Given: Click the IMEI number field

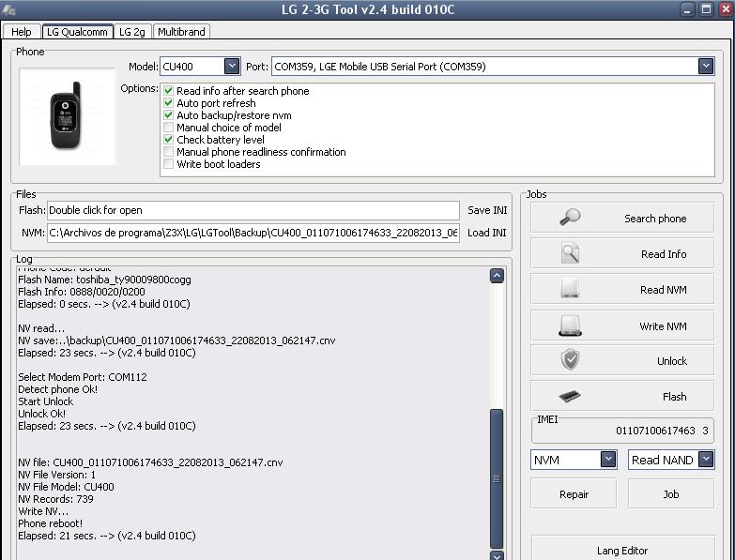Looking at the screenshot, I should 622,431.
